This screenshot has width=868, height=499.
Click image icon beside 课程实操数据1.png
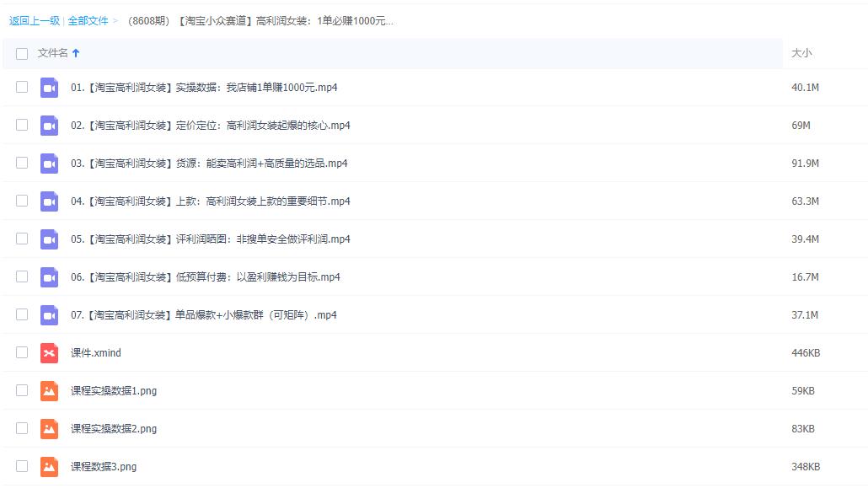49,391
